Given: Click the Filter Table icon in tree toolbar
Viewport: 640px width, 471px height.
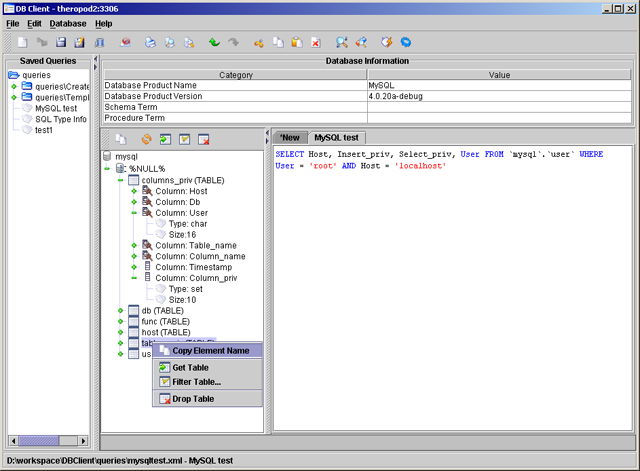Looking at the screenshot, I should [x=184, y=139].
